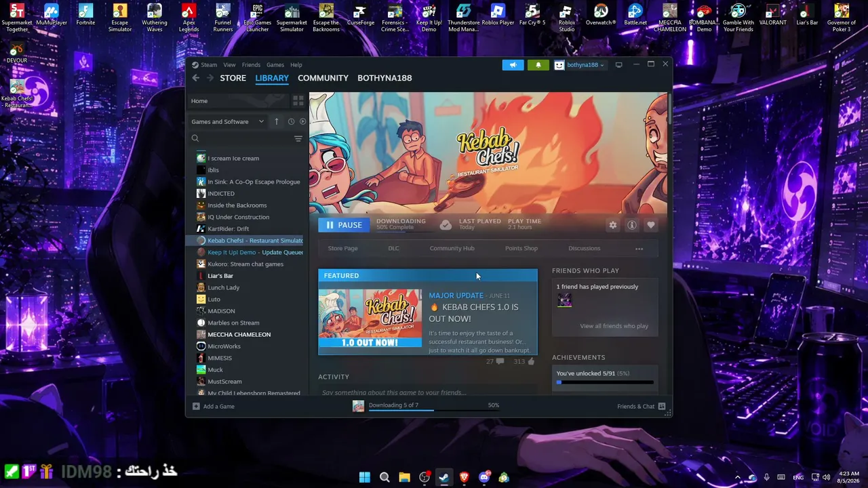The width and height of the screenshot is (868, 488).
Task: Open advanced filters icon beside library search
Action: [x=298, y=139]
